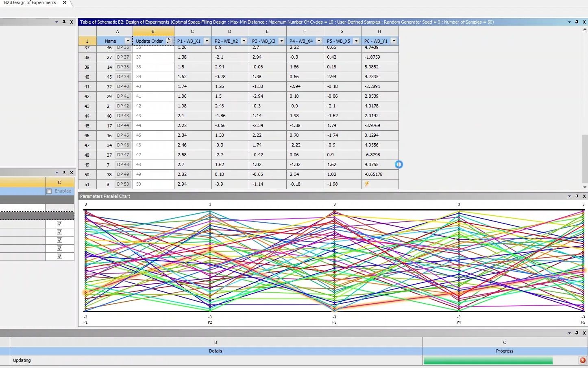The image size is (588, 368).
Task: Click the lightning update icon in row 51
Action: (367, 184)
